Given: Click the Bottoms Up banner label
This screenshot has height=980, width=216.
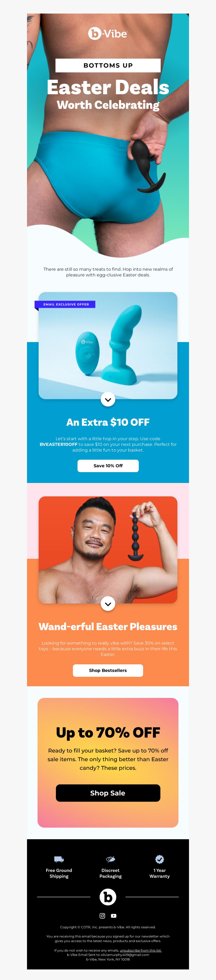Looking at the screenshot, I should coord(108,66).
